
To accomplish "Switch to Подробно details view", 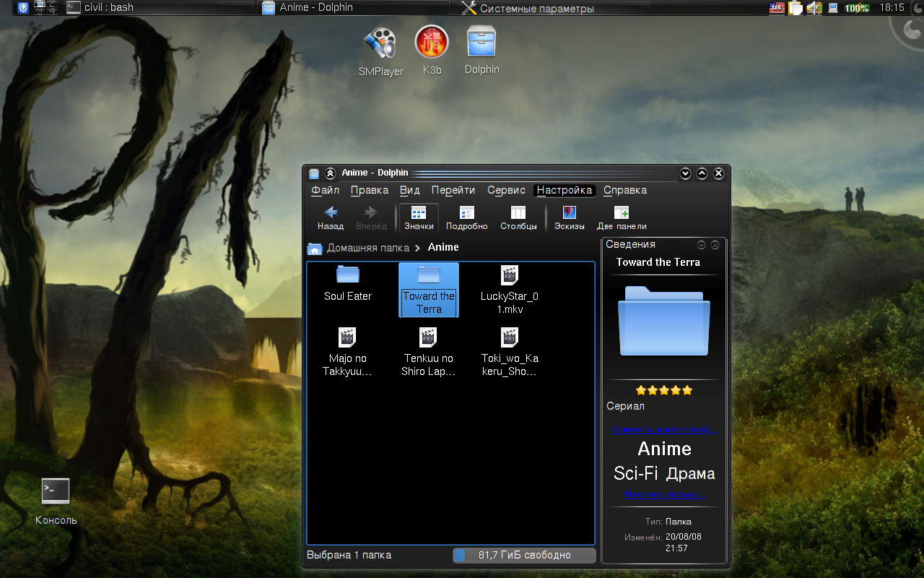I will pyautogui.click(x=466, y=217).
